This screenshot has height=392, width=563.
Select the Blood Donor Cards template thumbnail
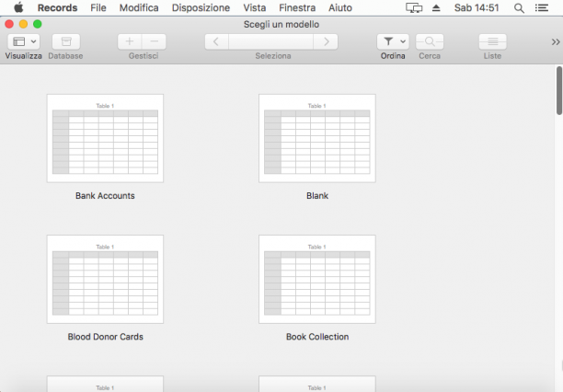[x=105, y=279]
